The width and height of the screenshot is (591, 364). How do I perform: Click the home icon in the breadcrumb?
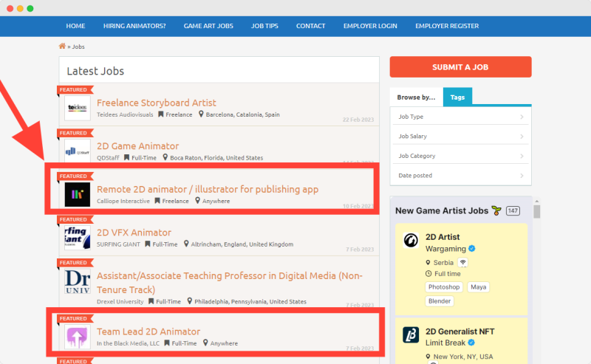(62, 46)
